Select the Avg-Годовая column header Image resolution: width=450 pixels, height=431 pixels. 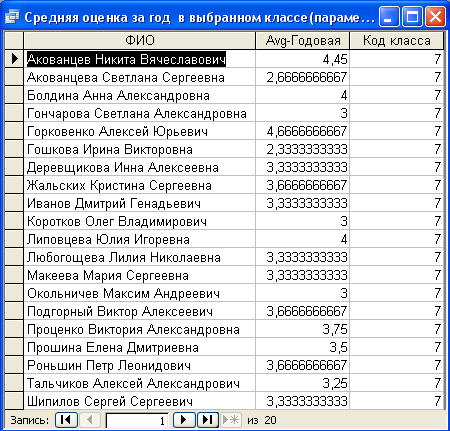(x=303, y=41)
